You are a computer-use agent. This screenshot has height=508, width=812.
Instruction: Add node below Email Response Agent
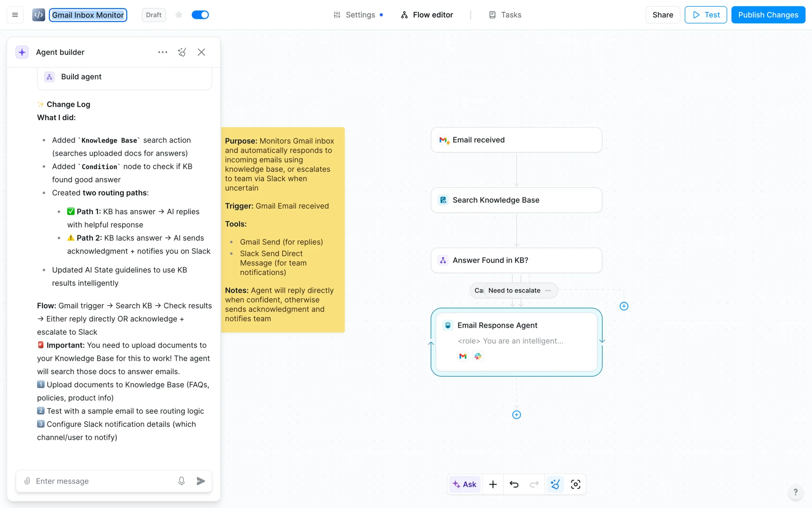coord(516,415)
